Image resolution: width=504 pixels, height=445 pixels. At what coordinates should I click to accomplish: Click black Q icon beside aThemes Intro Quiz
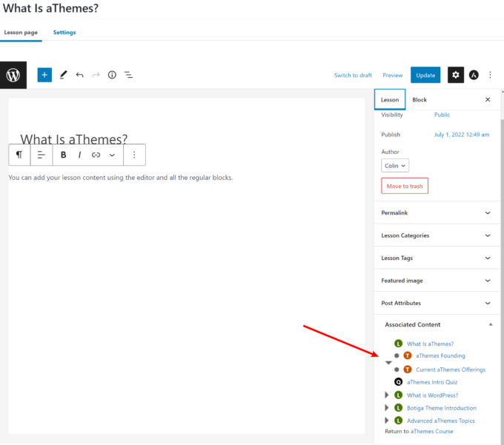[x=398, y=382]
